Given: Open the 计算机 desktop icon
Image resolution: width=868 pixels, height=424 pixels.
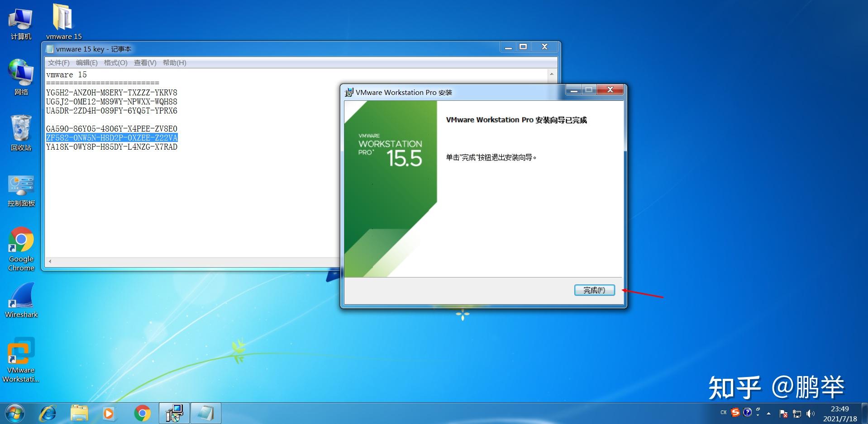Looking at the screenshot, I should pos(21,23).
